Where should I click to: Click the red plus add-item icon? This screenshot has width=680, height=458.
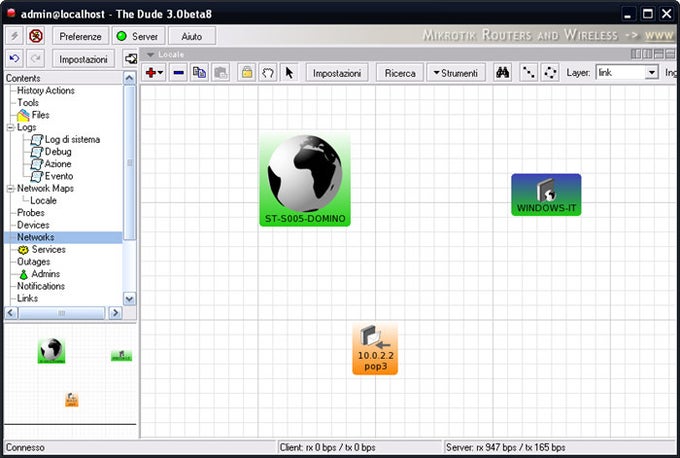point(154,73)
